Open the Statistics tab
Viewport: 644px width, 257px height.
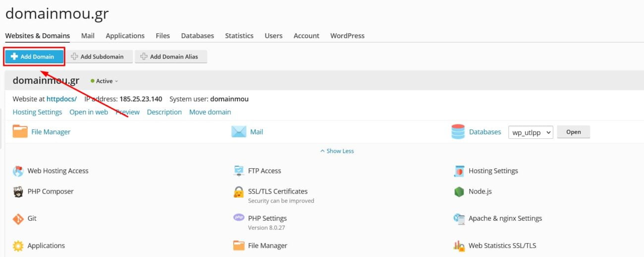239,36
